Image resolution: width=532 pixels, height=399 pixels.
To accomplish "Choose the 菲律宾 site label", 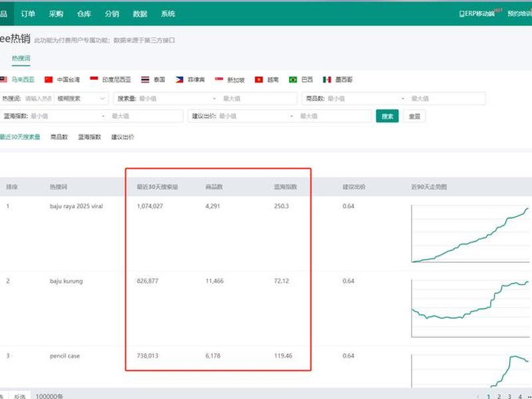I will [x=196, y=79].
